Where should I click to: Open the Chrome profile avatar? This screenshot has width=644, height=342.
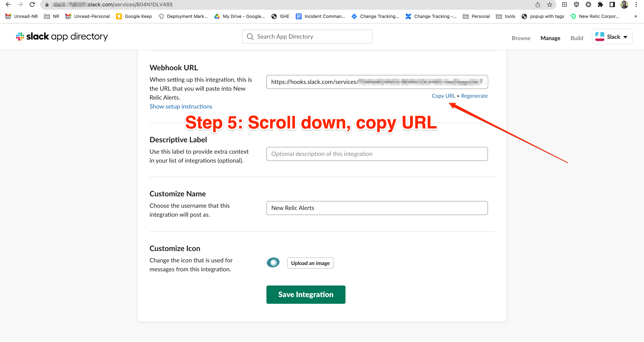624,4
